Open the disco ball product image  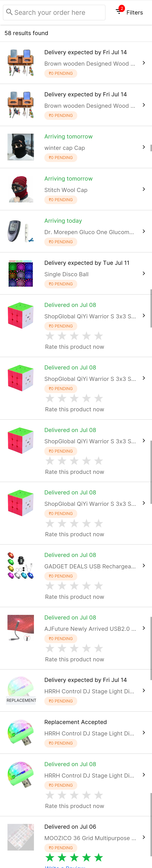point(21,273)
